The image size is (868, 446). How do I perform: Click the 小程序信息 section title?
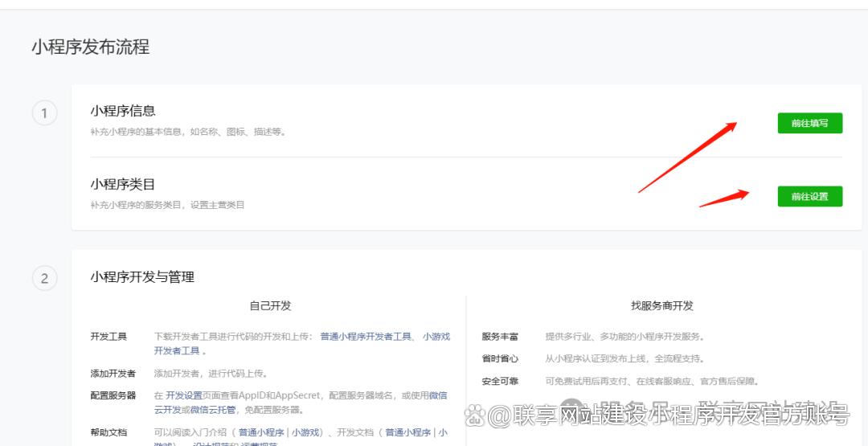click(123, 111)
